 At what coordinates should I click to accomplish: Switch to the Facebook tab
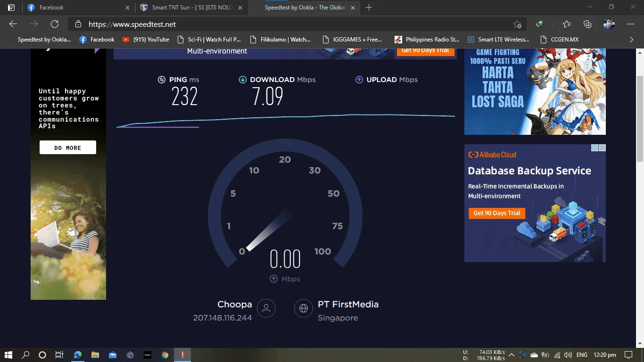(x=78, y=8)
